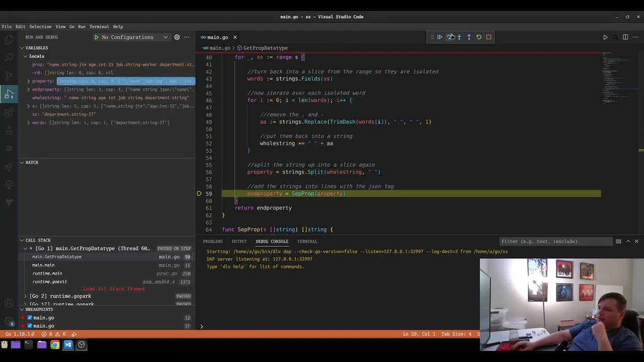
Task: Step over in debug toolbar
Action: point(450,37)
